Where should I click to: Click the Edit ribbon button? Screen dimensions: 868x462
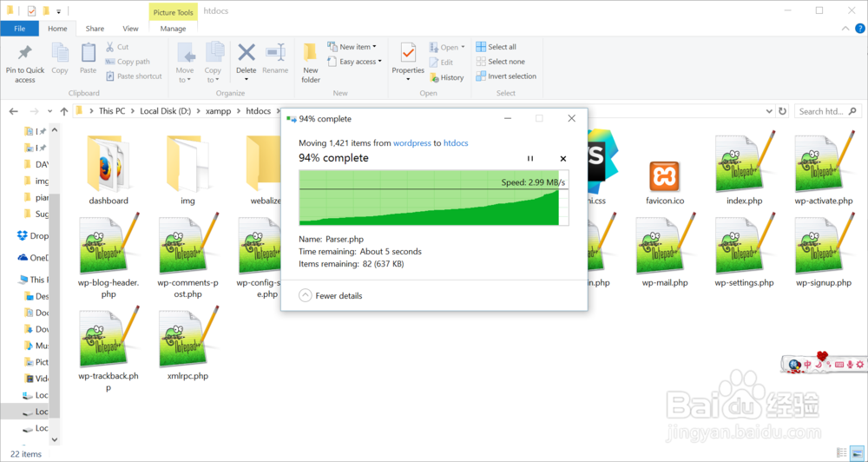tap(441, 62)
